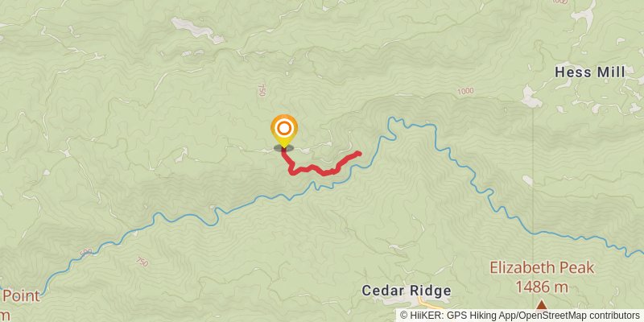The width and height of the screenshot is (644, 322).
Task: Click the white clearing southwest of Hess Mill
Action: (531, 97)
